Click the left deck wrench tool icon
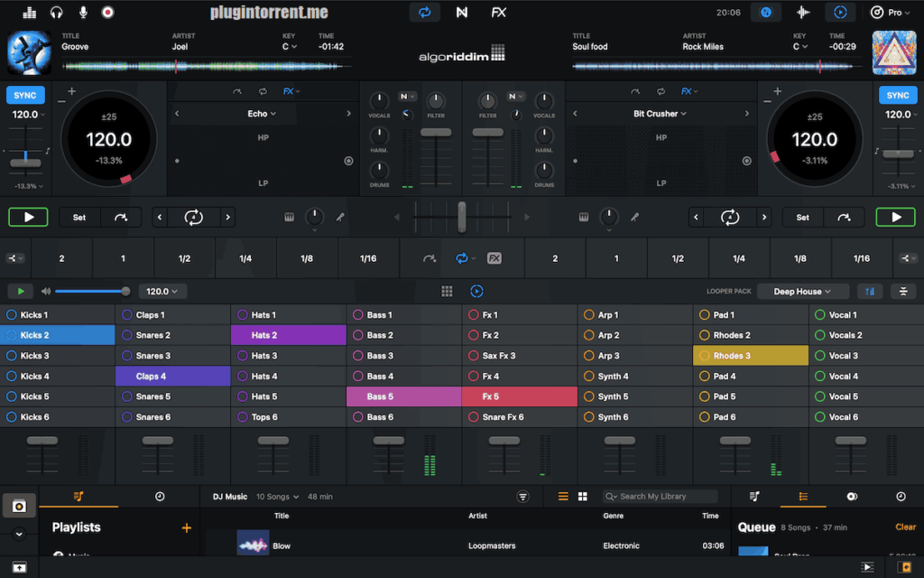This screenshot has height=578, width=924. [340, 218]
